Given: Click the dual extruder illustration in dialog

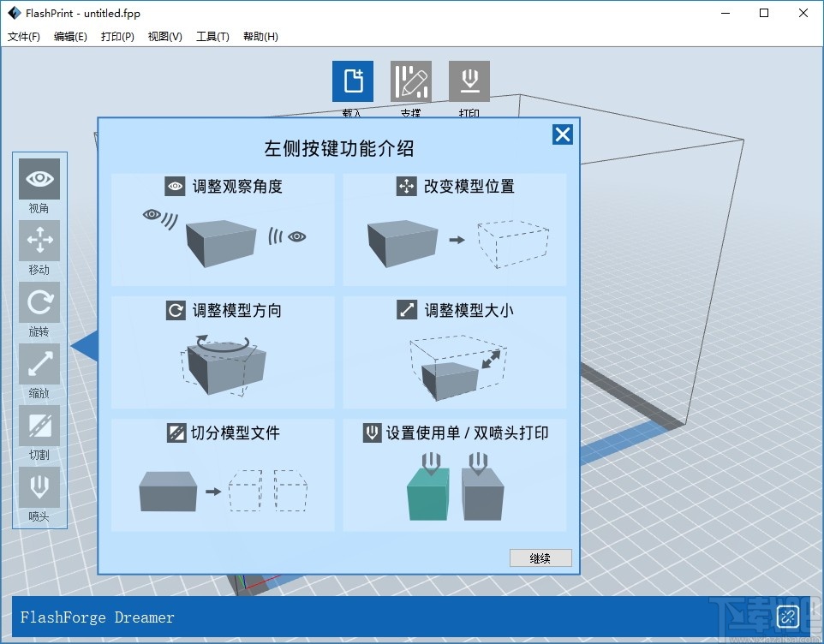Looking at the screenshot, I should pos(455,488).
